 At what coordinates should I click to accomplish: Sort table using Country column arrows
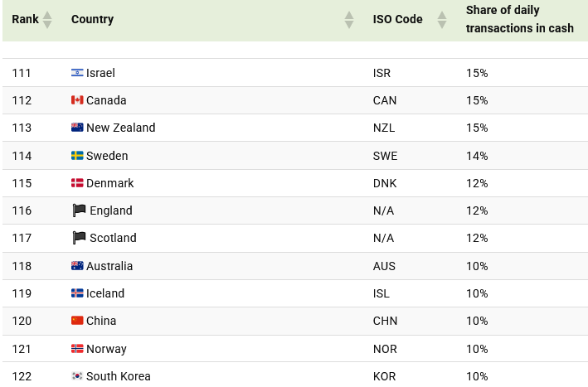[349, 19]
